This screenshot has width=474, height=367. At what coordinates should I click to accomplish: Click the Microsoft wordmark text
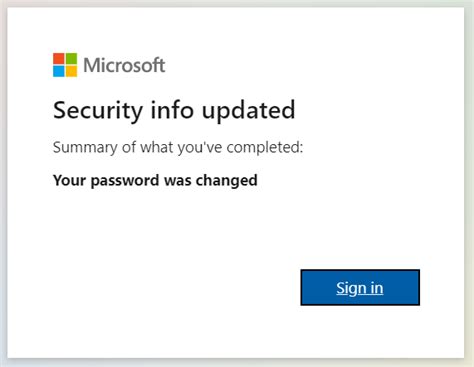tap(124, 65)
